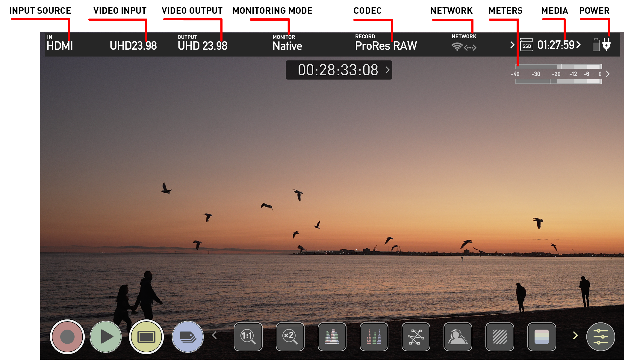Turn on the zebra stripes tool
This screenshot has width=628, height=364.
tap(500, 337)
